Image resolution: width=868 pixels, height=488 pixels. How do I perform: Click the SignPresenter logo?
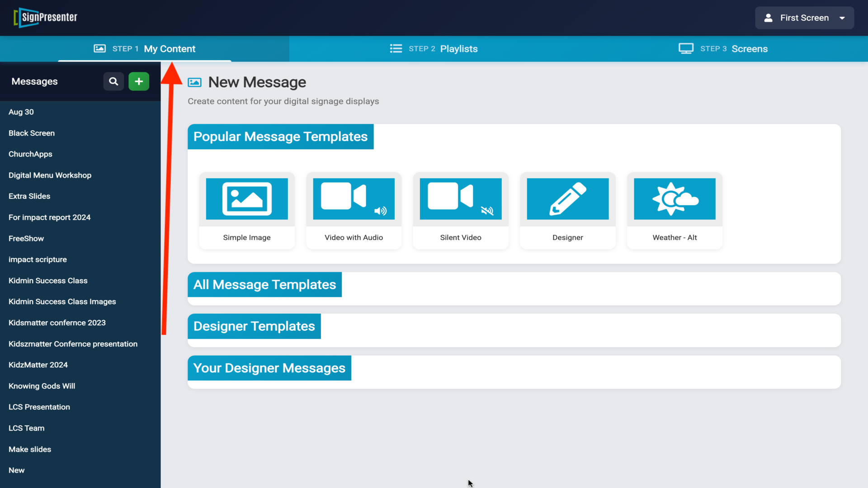coord(46,18)
